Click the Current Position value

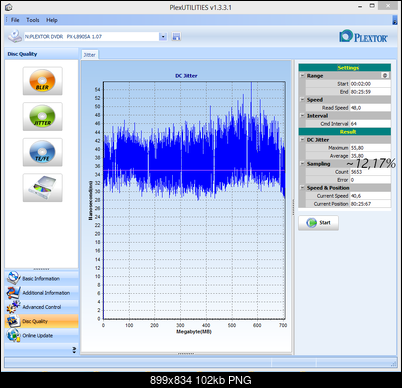click(x=370, y=204)
